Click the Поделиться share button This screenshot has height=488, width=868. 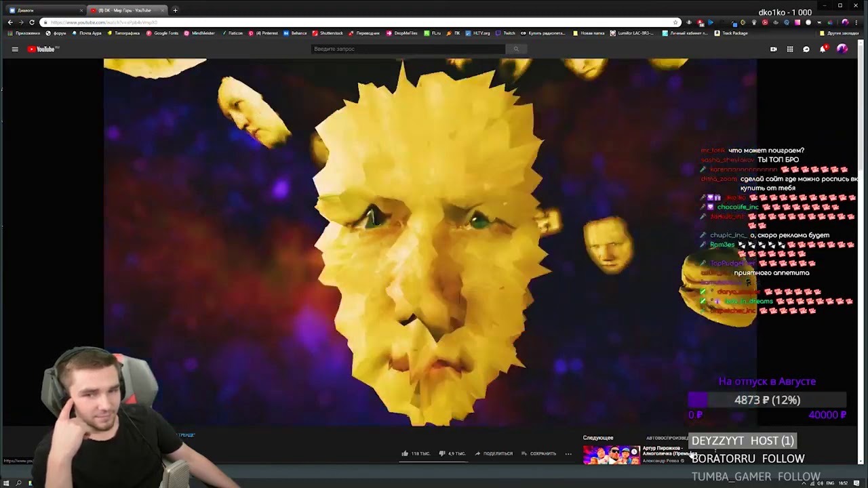(x=494, y=453)
